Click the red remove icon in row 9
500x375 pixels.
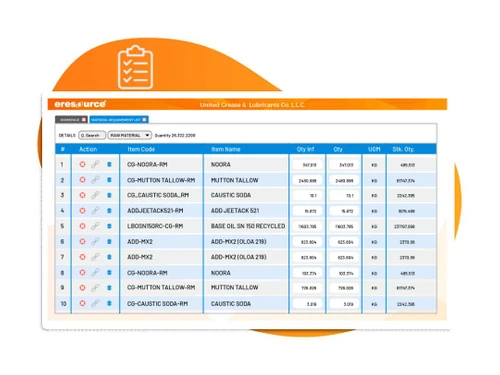tap(82, 288)
